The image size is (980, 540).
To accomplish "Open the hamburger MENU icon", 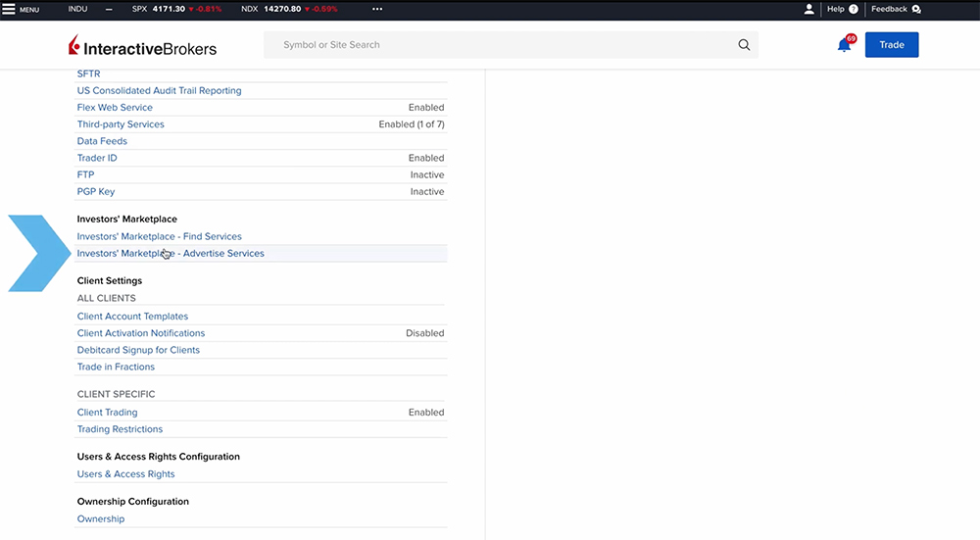I will point(10,9).
